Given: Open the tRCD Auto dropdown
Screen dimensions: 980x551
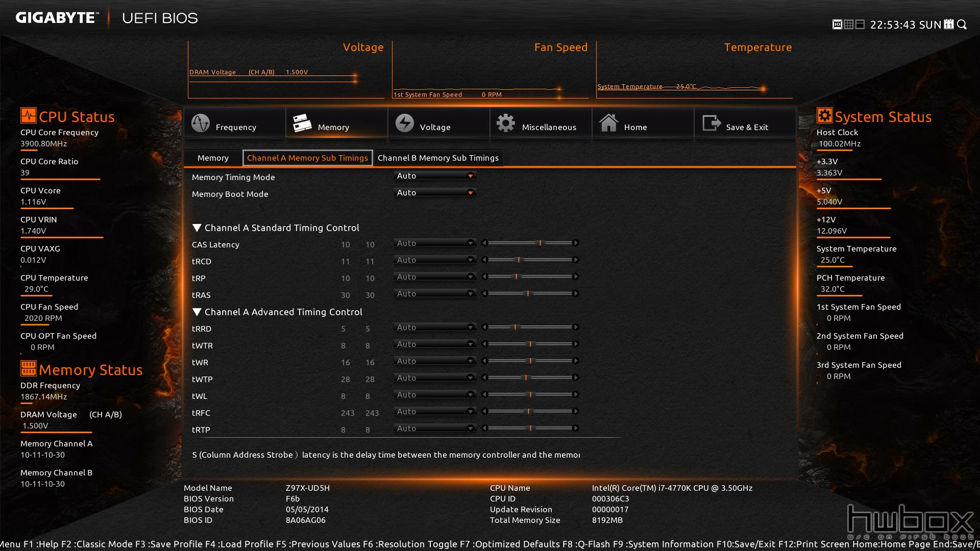Looking at the screenshot, I should (435, 260).
